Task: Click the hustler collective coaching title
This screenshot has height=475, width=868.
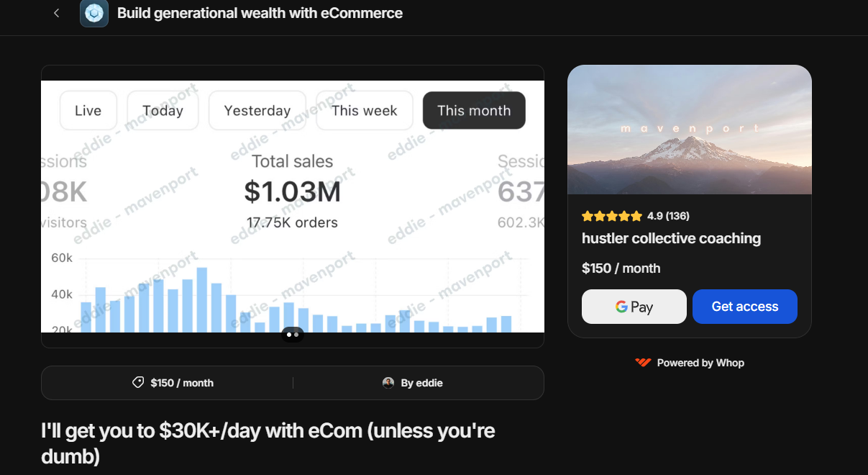Action: pos(671,238)
